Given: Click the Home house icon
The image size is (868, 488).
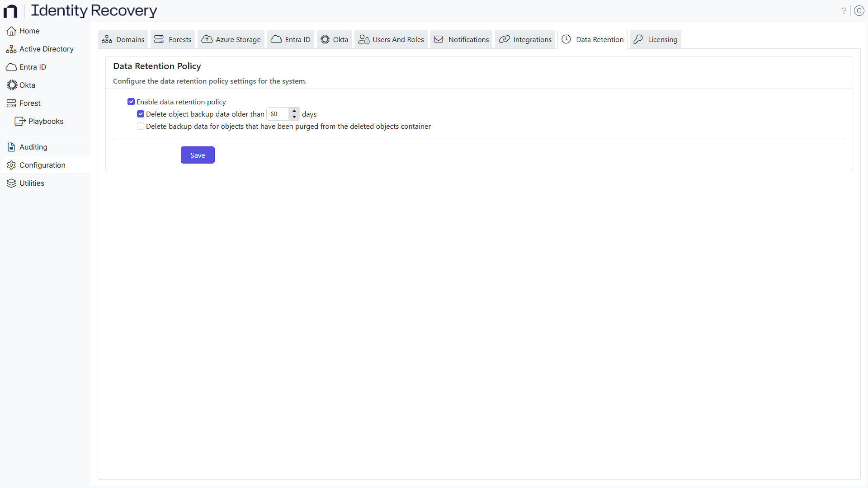Looking at the screenshot, I should [11, 31].
